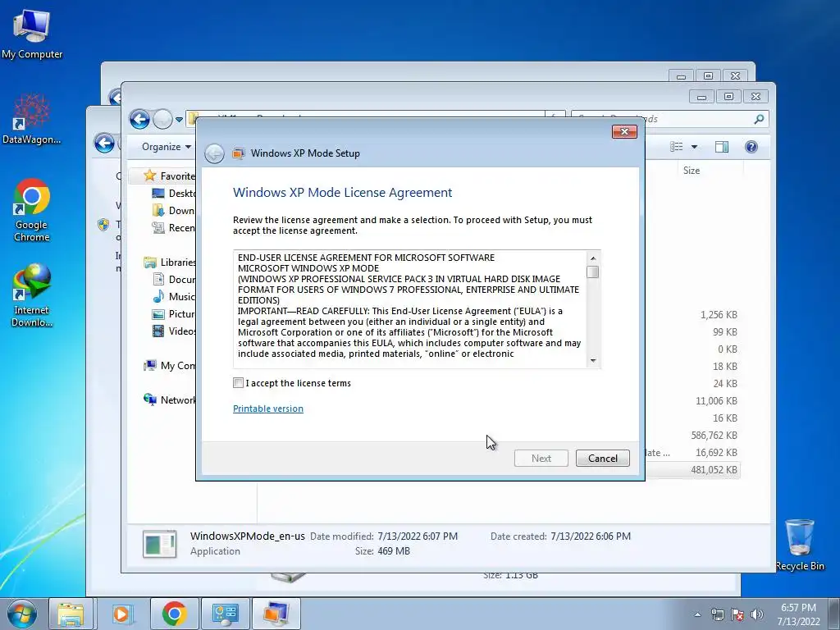Click the Change your view icon

[677, 147]
